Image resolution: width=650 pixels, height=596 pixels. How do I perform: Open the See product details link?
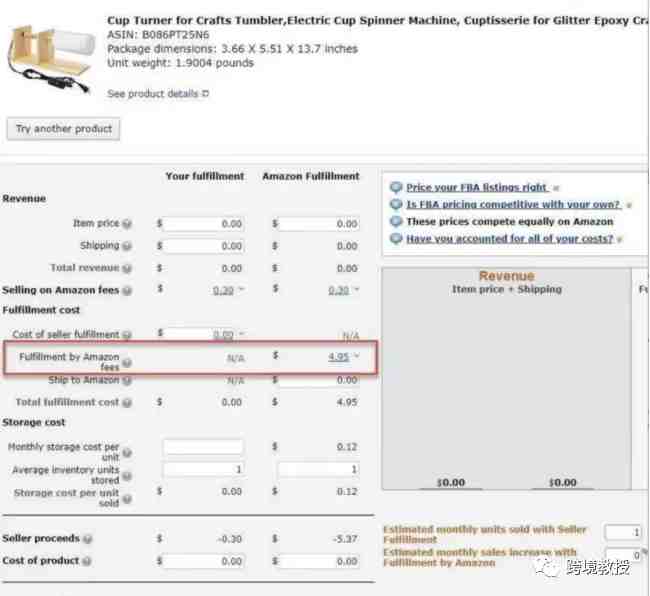153,94
